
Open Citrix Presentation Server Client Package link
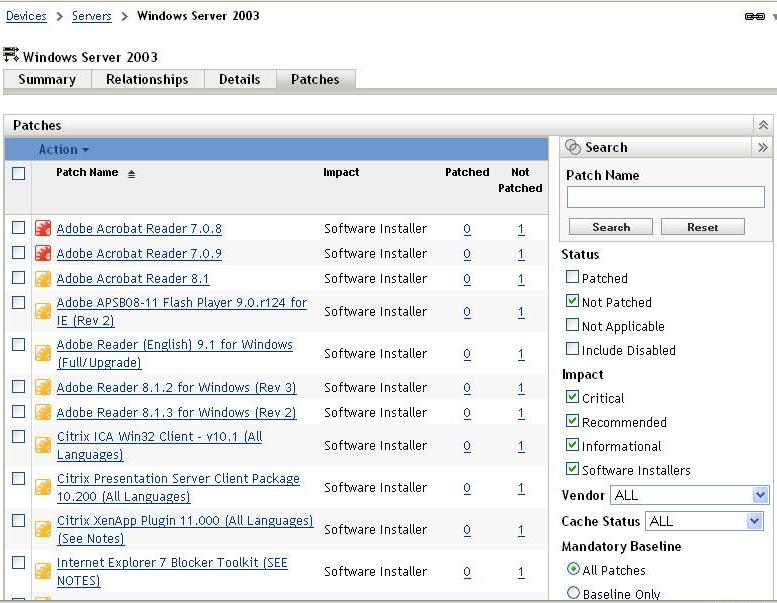[x=178, y=488]
